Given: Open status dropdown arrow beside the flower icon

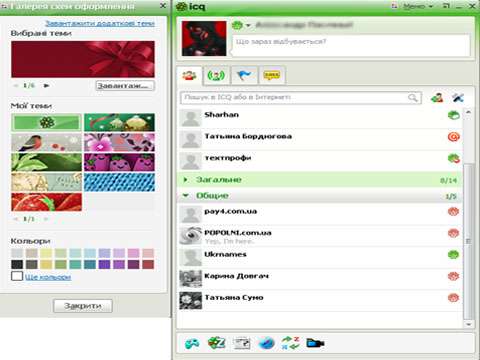Looking at the screenshot, I should 248,25.
